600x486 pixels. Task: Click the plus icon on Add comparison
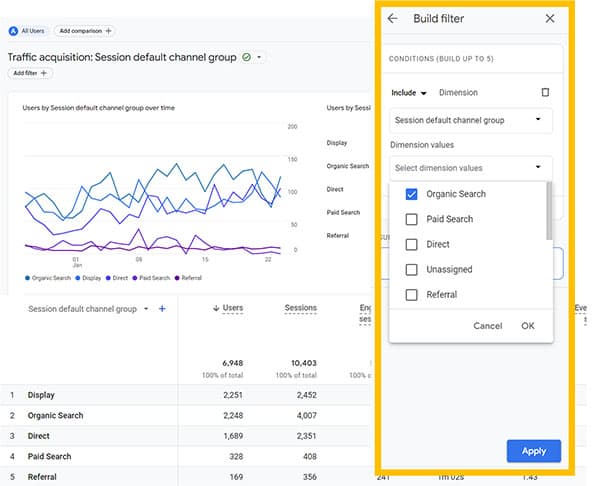[x=108, y=31]
